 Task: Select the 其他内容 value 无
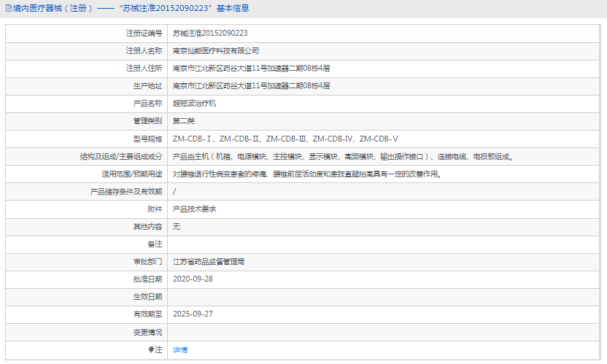177,227
